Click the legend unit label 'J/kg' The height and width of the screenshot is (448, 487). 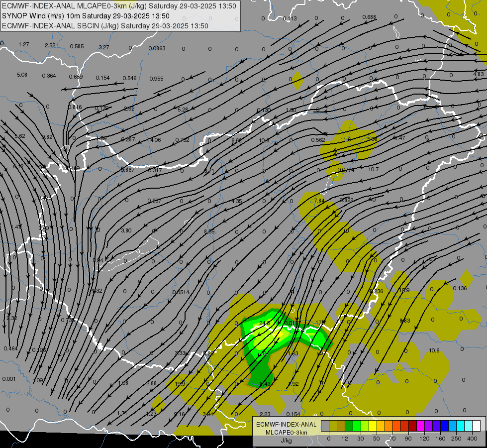(x=286, y=440)
